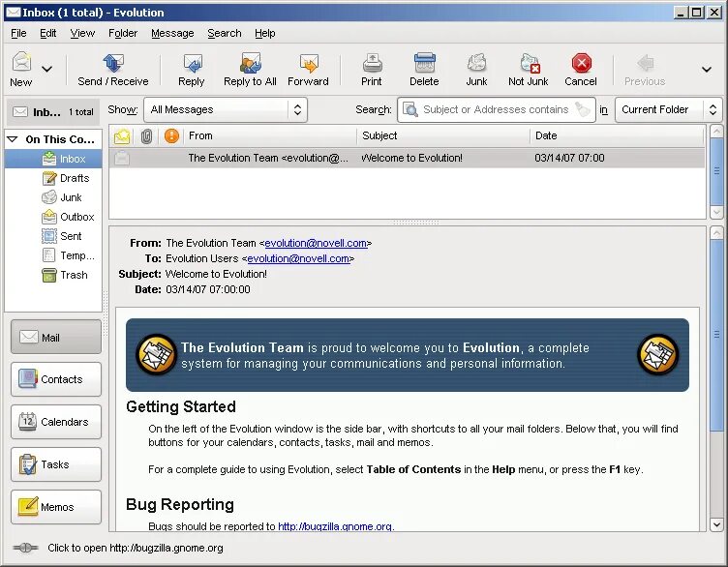Open the View menu

point(82,34)
